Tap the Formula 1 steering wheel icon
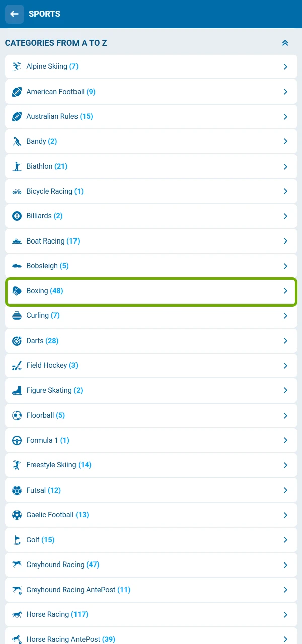 click(17, 440)
